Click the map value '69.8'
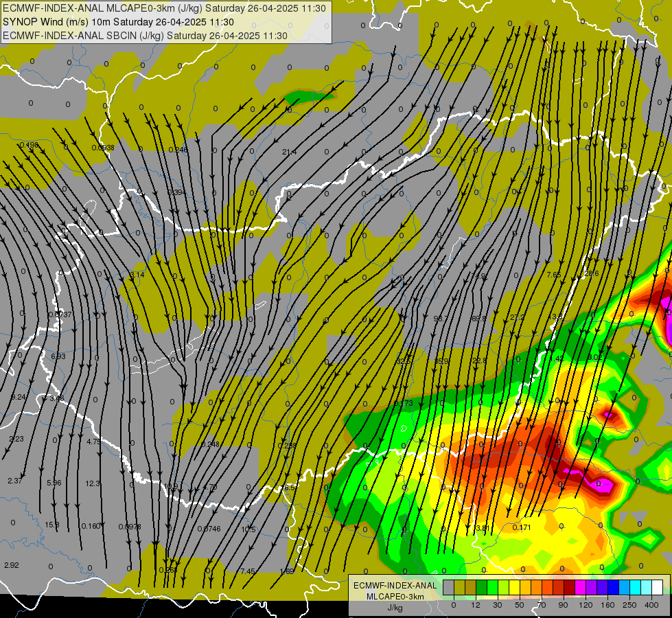 click(x=478, y=319)
